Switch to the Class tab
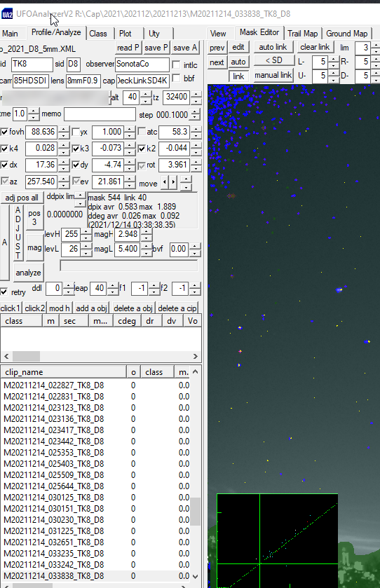The height and width of the screenshot is (588, 380). click(x=98, y=34)
